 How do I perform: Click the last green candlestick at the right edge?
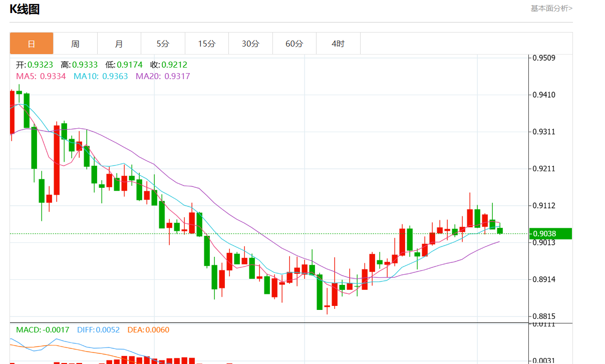coord(500,230)
